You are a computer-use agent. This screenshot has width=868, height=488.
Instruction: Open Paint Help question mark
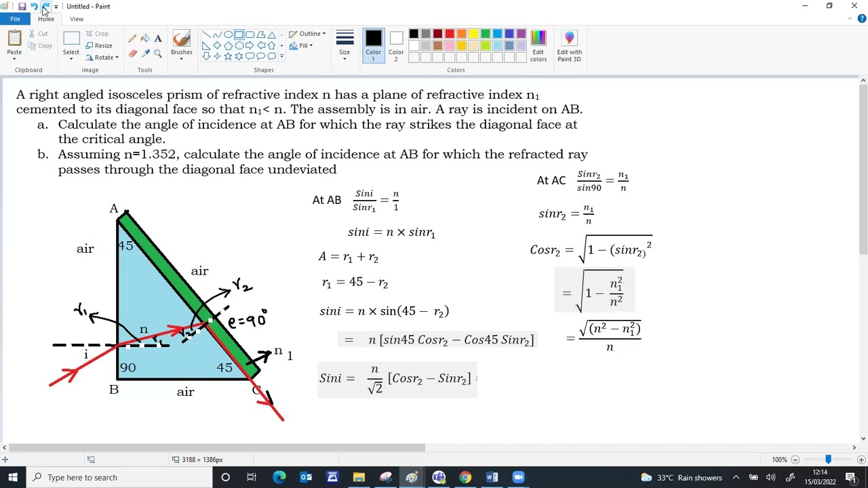tap(862, 19)
